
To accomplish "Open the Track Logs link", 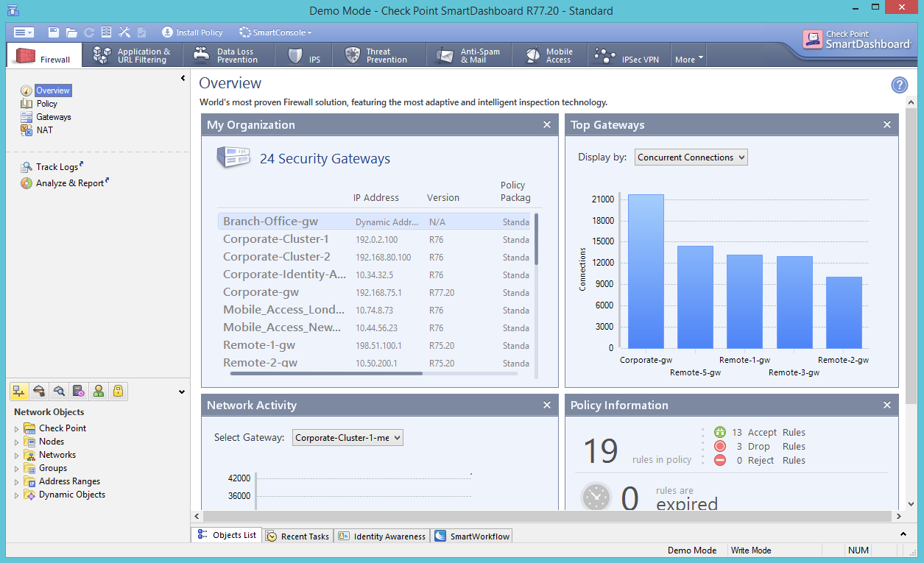I will (57, 167).
